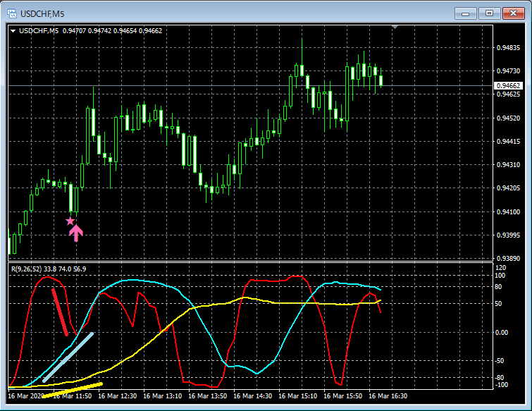Click the gray chart shift triangle marker
Viewport: 532px width, 411px height.
coord(395,27)
